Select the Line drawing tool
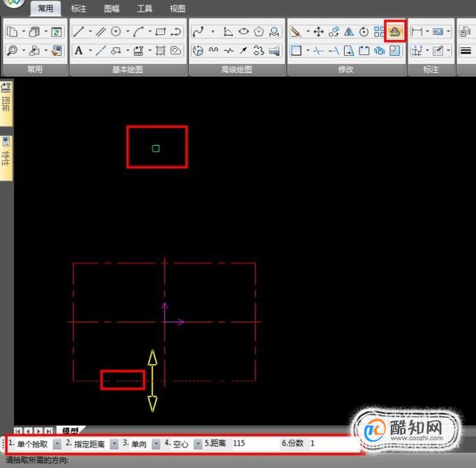 pos(78,31)
